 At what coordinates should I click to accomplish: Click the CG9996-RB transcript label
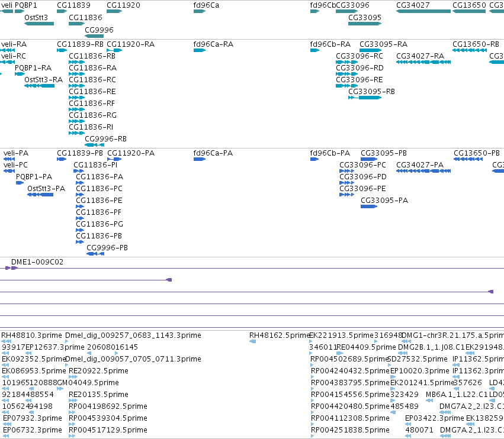tap(106, 140)
